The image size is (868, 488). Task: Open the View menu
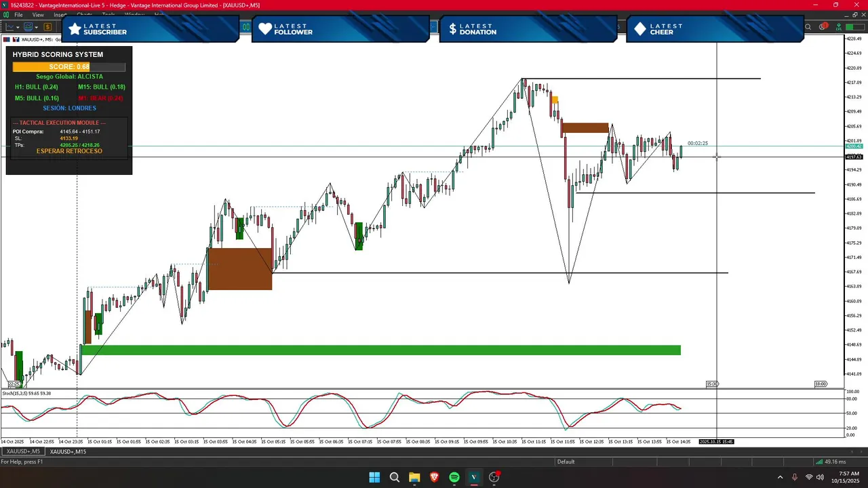[x=38, y=14]
